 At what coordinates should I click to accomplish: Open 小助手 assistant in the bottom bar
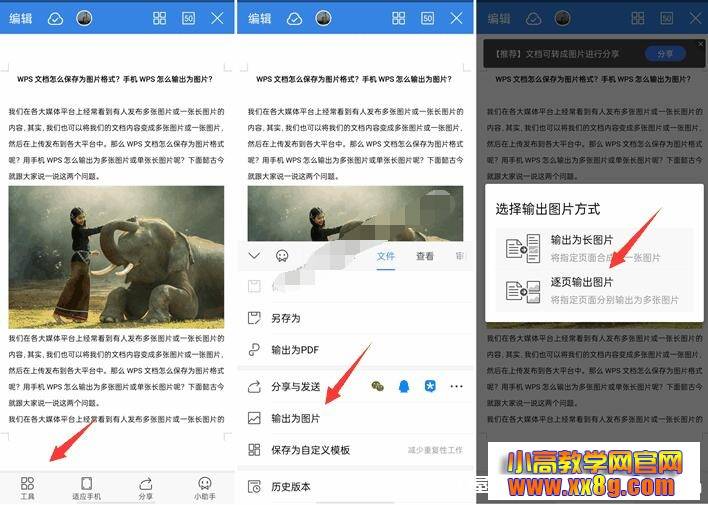[x=205, y=488]
